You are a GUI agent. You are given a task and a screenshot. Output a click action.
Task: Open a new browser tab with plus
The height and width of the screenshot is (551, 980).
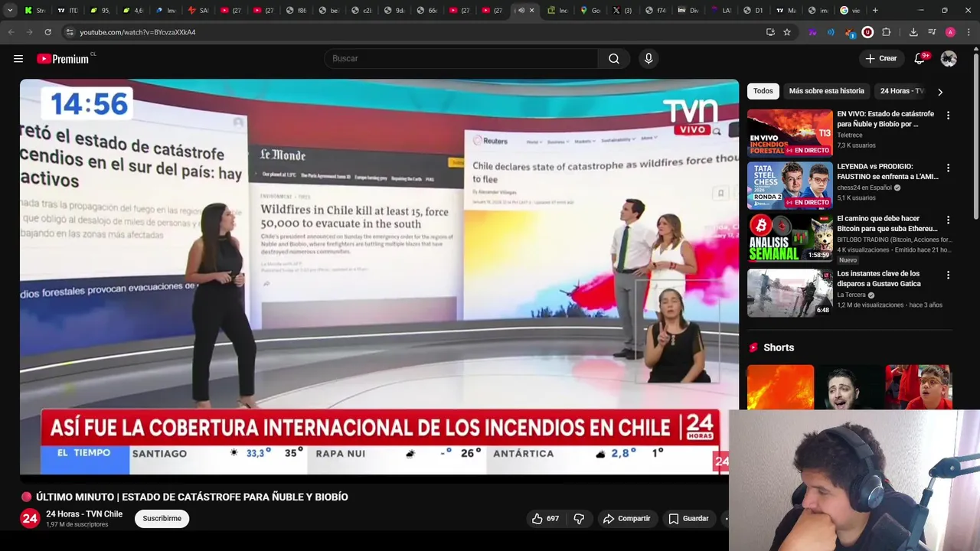[x=875, y=10]
